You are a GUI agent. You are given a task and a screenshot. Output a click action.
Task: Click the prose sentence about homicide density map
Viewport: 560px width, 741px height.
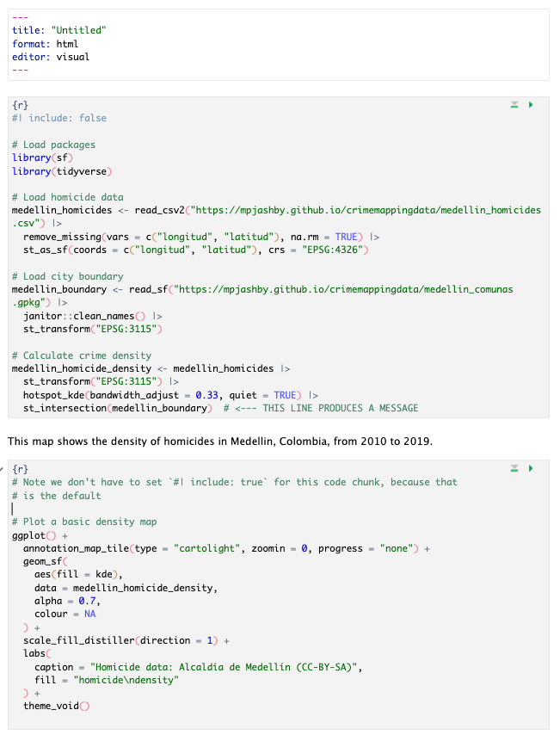[x=220, y=442]
